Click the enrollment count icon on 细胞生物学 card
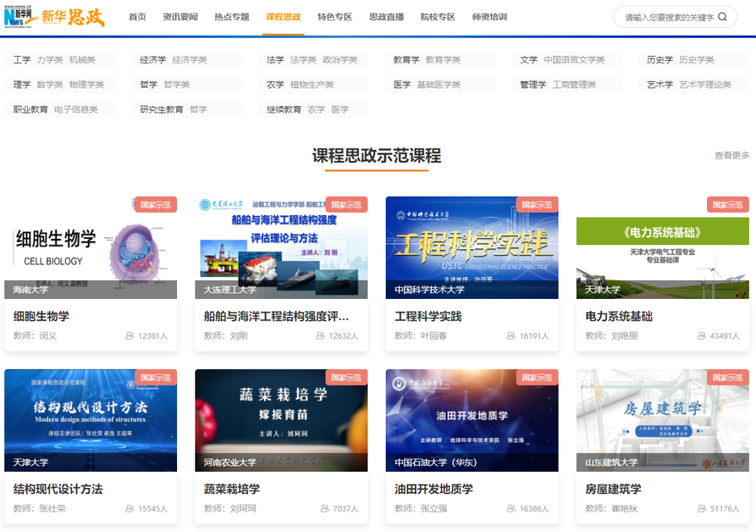 131,335
